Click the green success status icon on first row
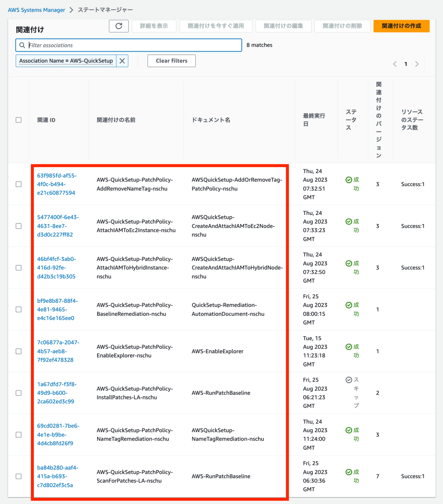The width and height of the screenshot is (443, 504). (x=348, y=180)
